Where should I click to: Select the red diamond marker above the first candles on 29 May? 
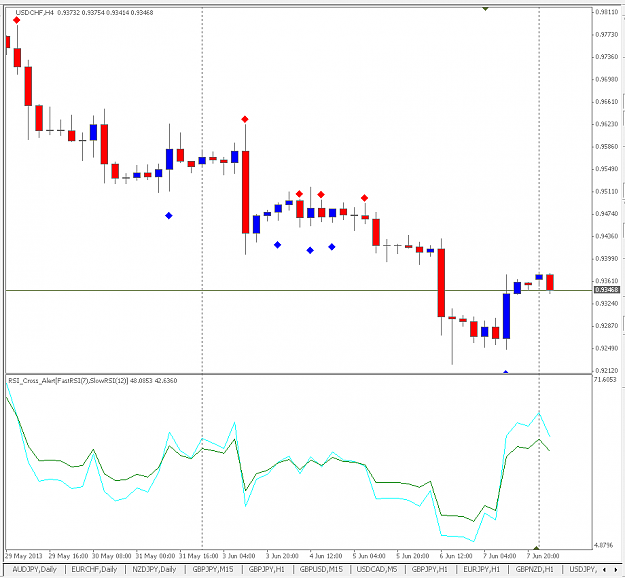coord(16,20)
